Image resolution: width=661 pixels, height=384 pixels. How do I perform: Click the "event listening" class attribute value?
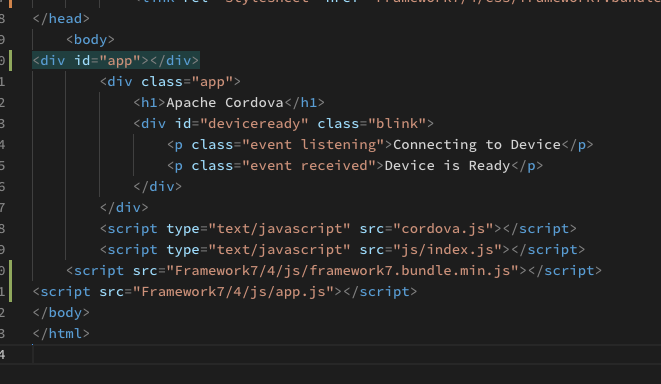[x=313, y=145]
